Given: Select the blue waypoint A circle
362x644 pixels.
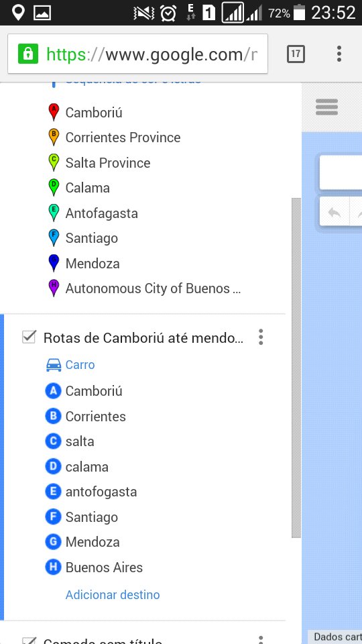Looking at the screenshot, I should [x=53, y=391].
